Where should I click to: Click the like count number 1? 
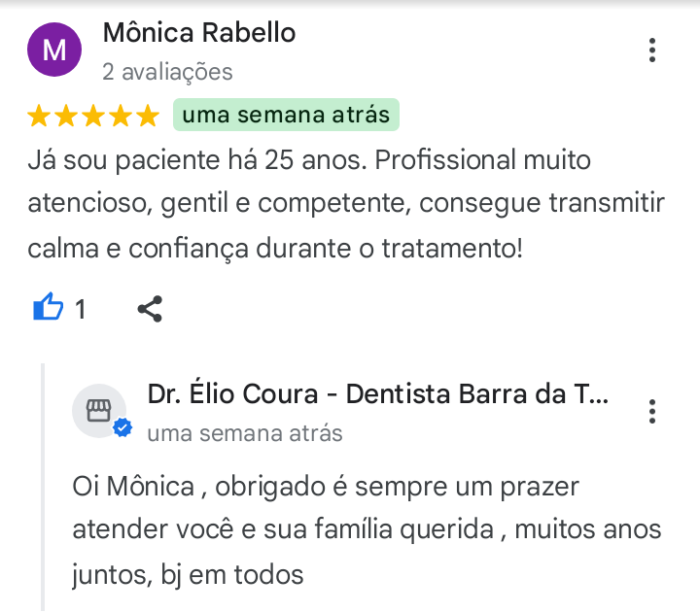(81, 309)
